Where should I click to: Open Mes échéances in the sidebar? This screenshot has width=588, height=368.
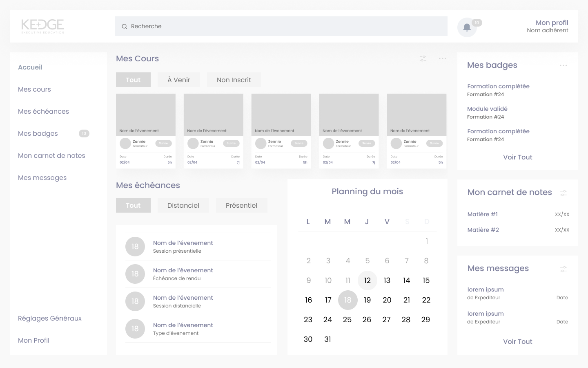click(x=43, y=111)
